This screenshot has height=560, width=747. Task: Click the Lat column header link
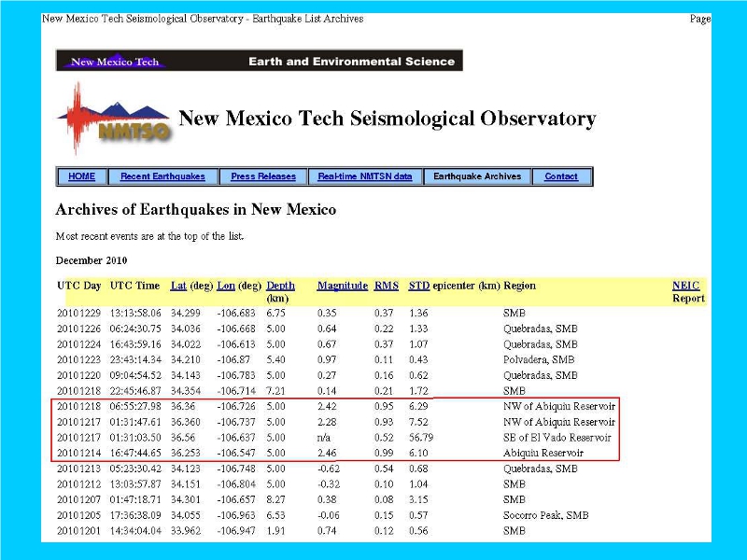[x=178, y=286]
